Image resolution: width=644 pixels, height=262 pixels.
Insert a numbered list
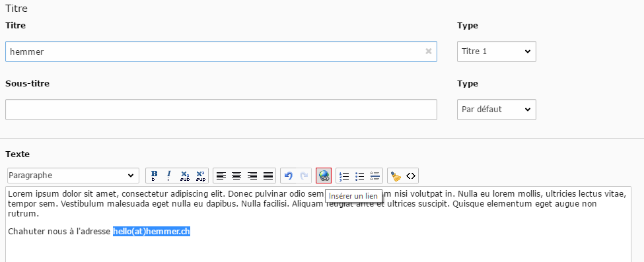[x=344, y=176]
